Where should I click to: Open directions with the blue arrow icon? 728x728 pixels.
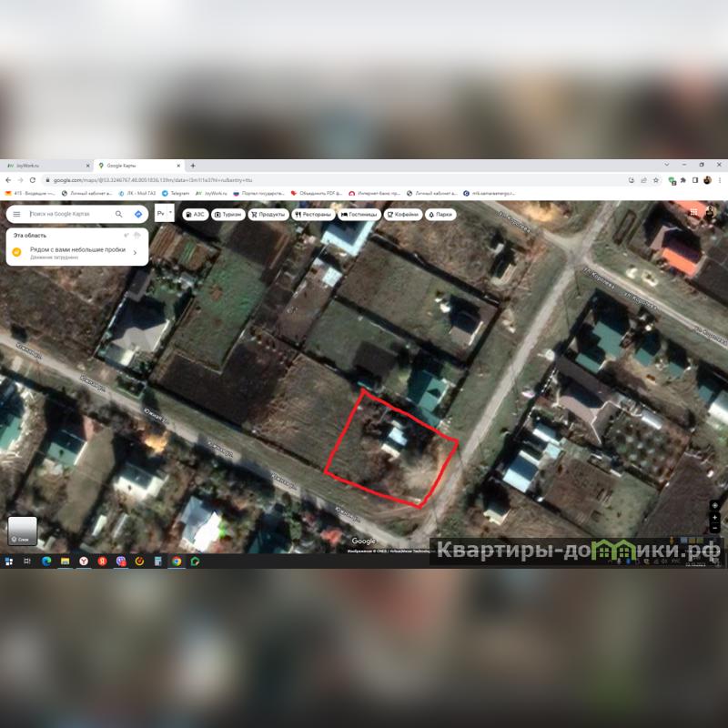click(138, 215)
